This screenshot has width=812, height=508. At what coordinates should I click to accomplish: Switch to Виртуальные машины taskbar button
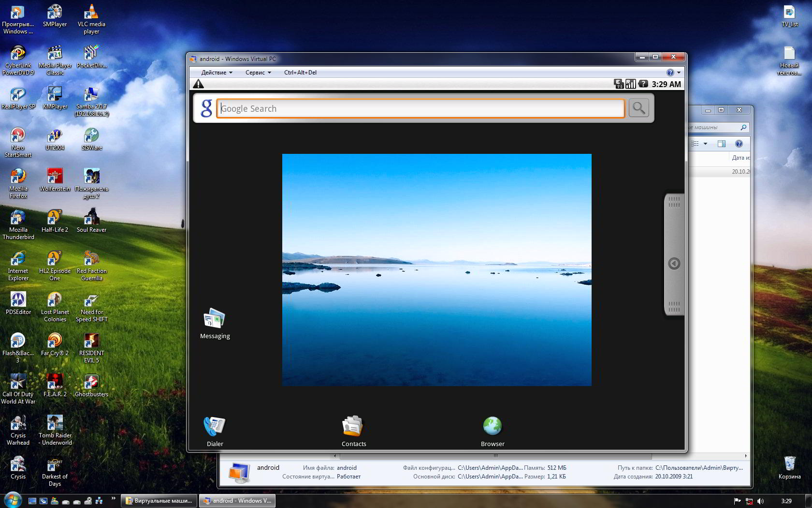159,501
